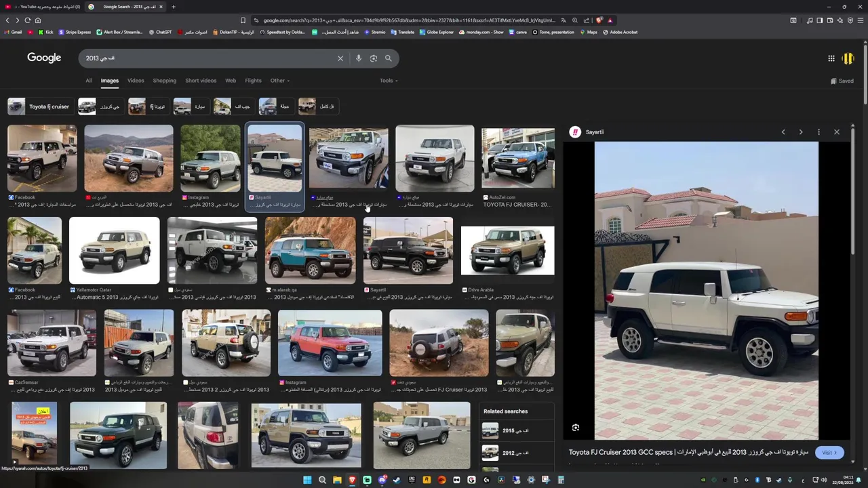
Task: Open Gmail bookmark
Action: point(13,32)
